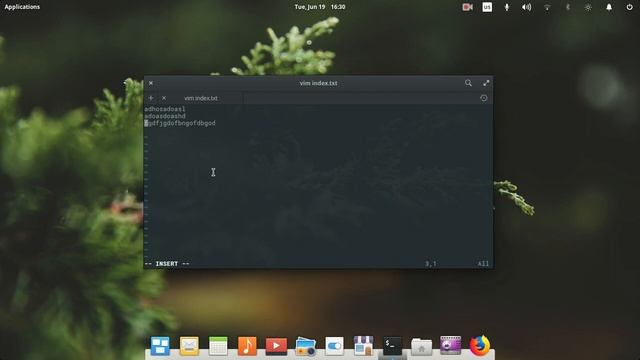Launch Photos from the dock

[x=305, y=346]
